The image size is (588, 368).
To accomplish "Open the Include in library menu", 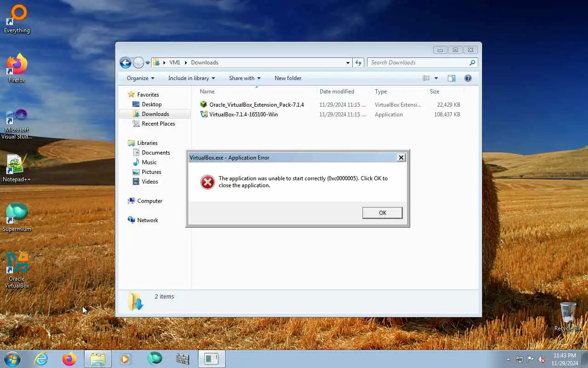I will click(192, 78).
